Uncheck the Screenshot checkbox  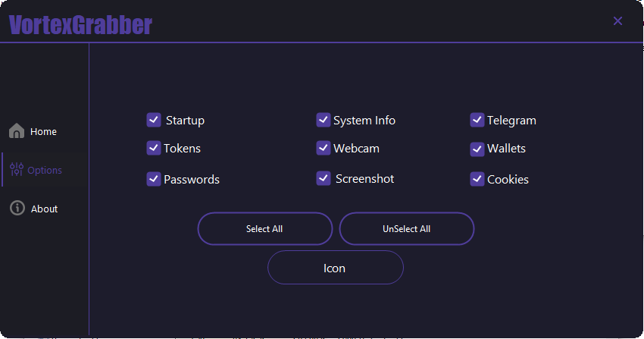(x=324, y=178)
